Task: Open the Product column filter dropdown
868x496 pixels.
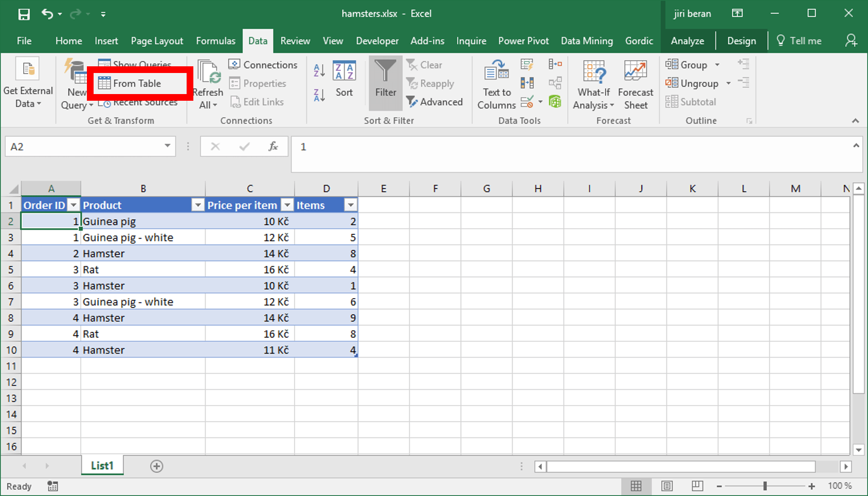Action: [197, 206]
